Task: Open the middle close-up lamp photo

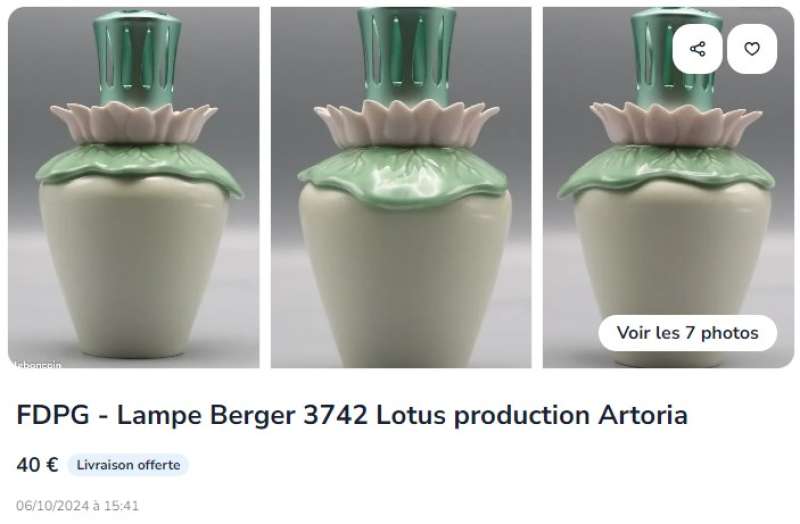Action: click(x=401, y=187)
